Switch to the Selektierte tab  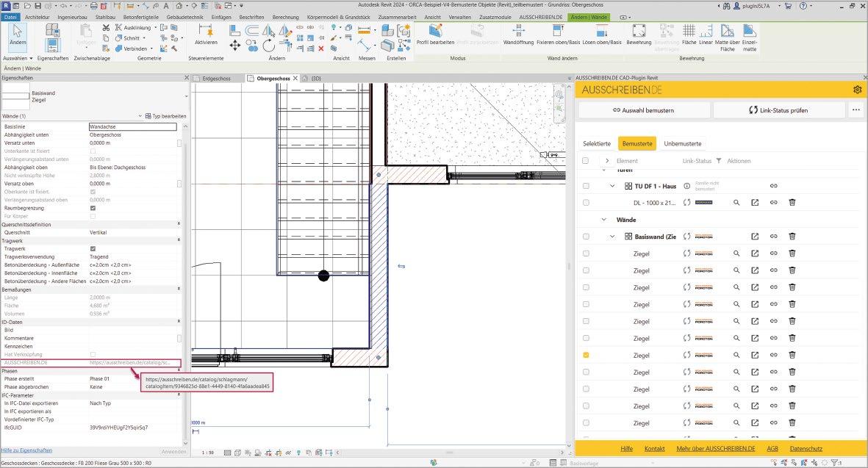597,143
